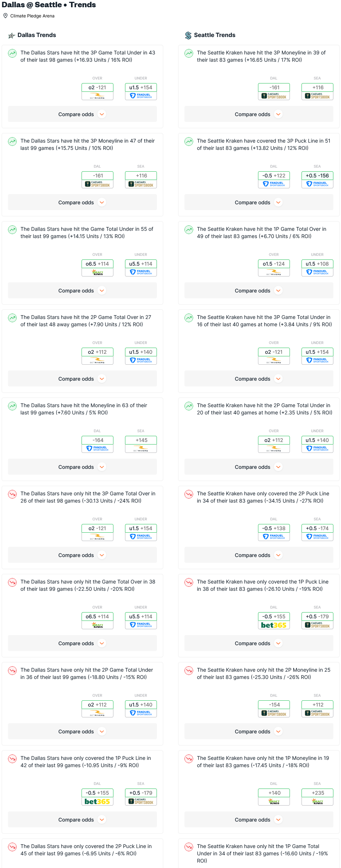Viewport: 341px width, 868px height.
Task: Expand Compare odds for Seattle 3P Moneyline trend
Action: (x=259, y=114)
